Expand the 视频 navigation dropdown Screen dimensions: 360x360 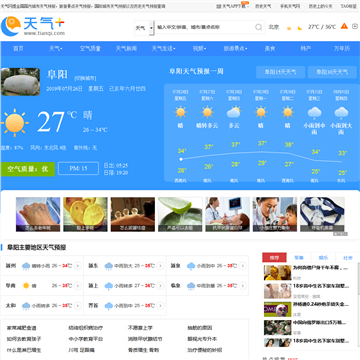[x=199, y=49]
